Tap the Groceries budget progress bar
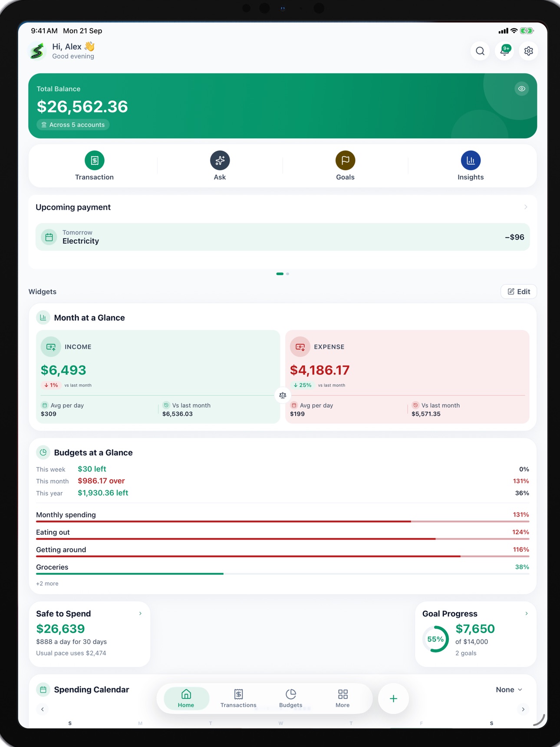560x747 pixels. [283, 574]
